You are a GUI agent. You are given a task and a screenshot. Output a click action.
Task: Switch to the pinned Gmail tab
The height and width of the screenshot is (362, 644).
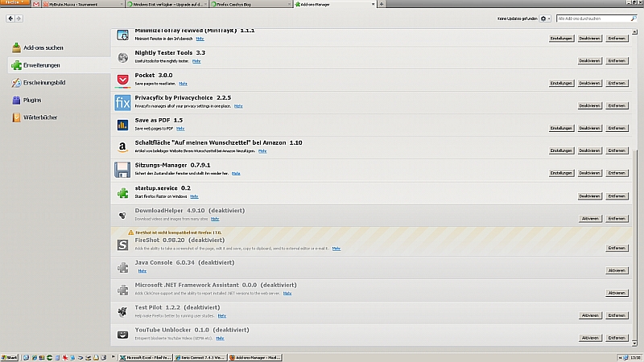click(x=36, y=4)
